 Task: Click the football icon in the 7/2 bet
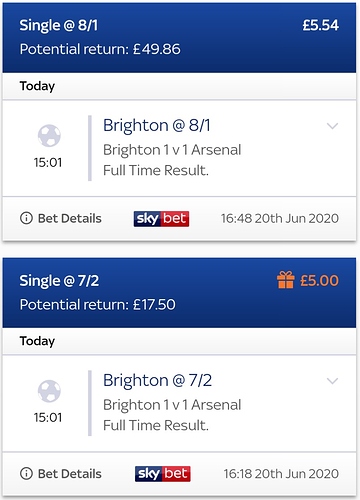(49, 391)
